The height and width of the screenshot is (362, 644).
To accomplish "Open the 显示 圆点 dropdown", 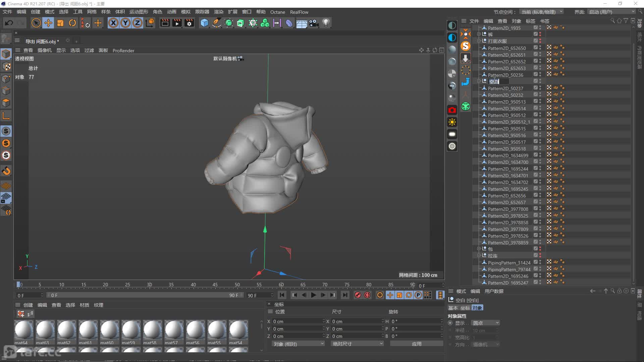I will 486,323.
